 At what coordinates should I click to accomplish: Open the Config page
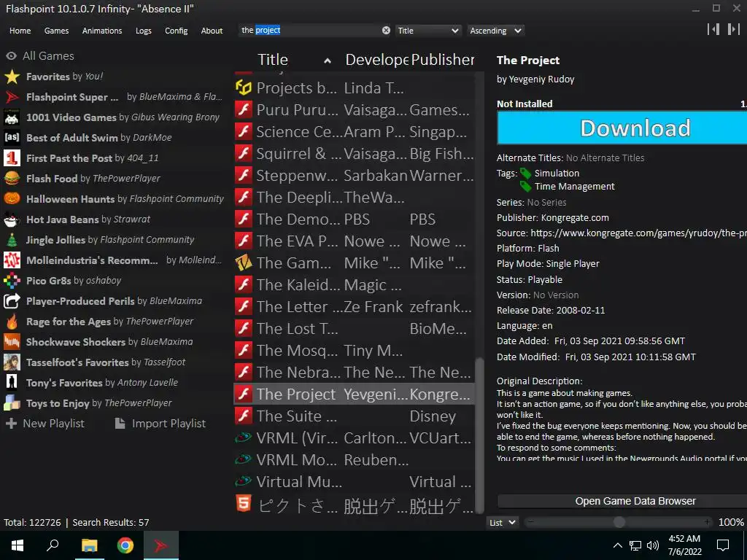(177, 31)
